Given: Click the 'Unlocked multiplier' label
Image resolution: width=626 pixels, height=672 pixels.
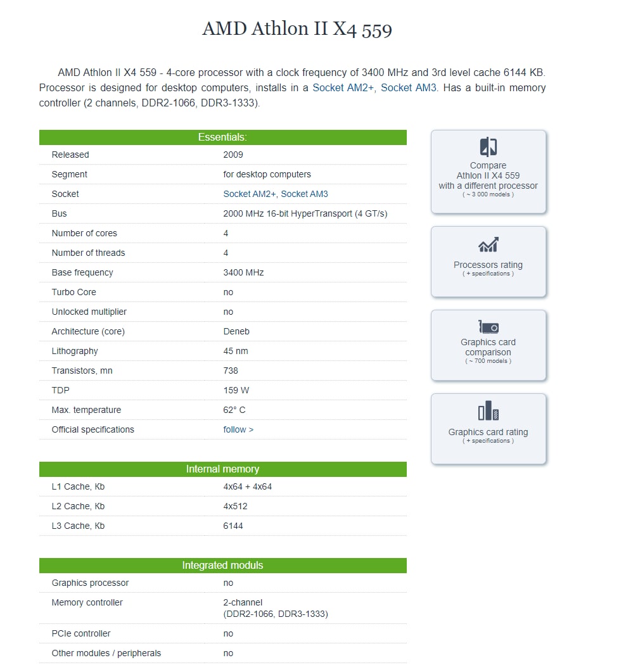Looking at the screenshot, I should coord(89,312).
